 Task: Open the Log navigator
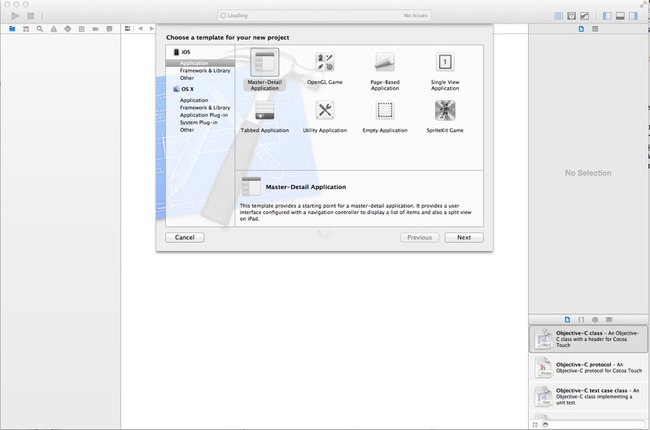(109, 29)
